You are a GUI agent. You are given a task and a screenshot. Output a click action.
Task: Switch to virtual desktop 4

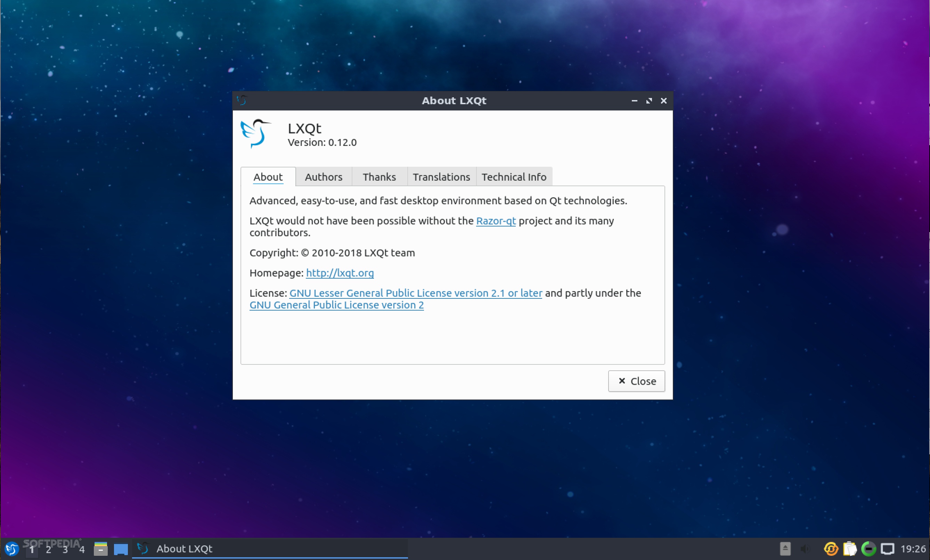[x=82, y=550]
